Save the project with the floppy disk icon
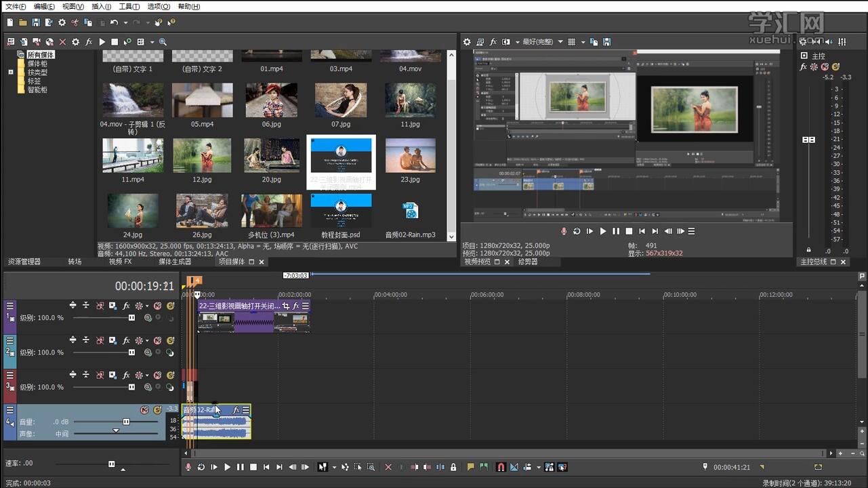868x488 pixels. [36, 22]
